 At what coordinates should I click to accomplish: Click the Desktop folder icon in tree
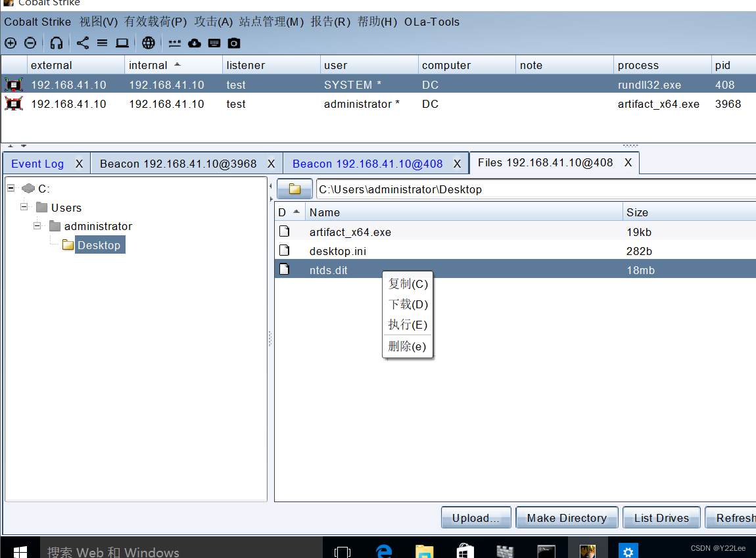pyautogui.click(x=68, y=244)
